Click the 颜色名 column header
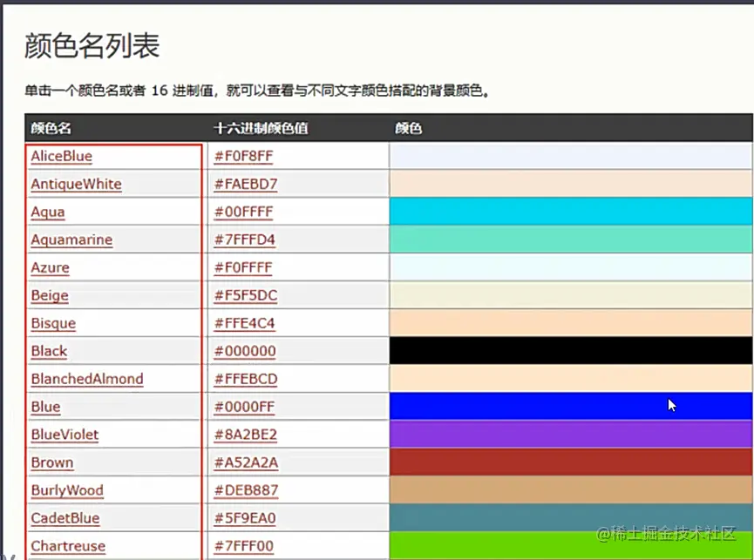The image size is (754, 560). pyautogui.click(x=51, y=128)
